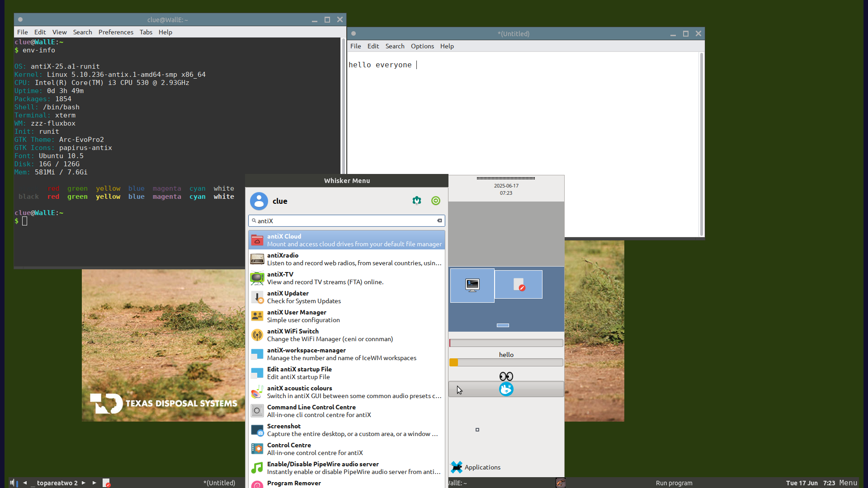Click the orange progress bar under hello
The width and height of the screenshot is (868, 488).
click(506, 362)
